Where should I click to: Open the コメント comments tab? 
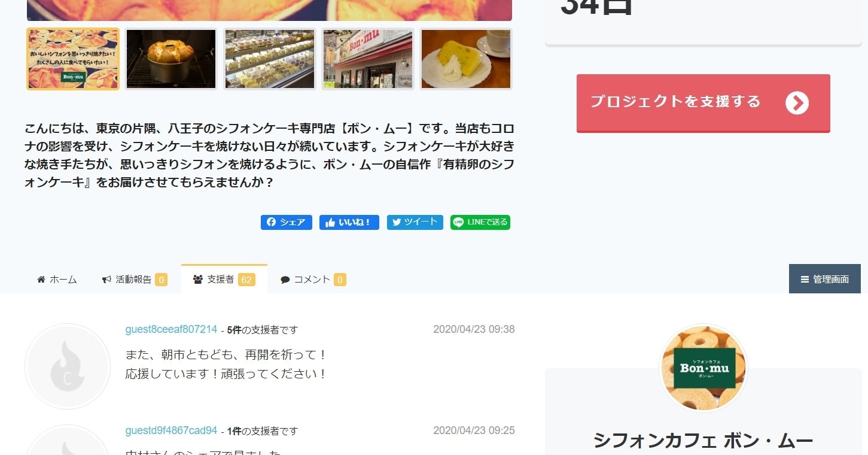click(x=313, y=279)
